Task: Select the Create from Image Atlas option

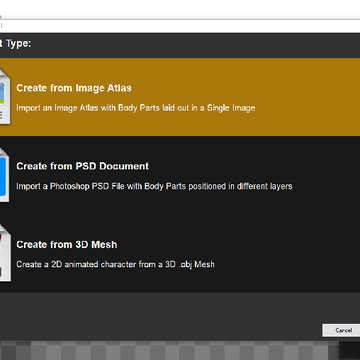Action: 180,97
